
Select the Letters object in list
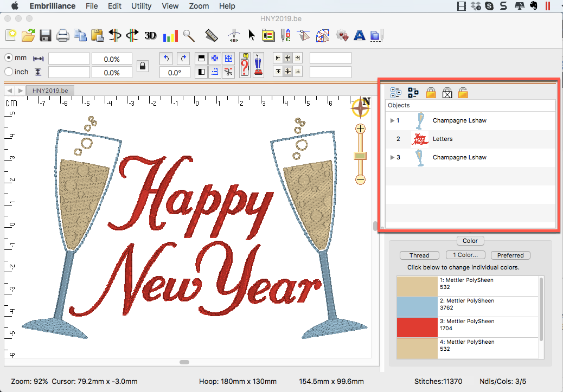coord(442,139)
